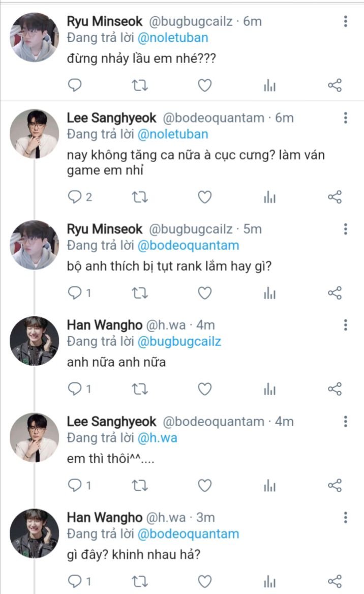
Task: View analytics for Han Wangho's "anh nữa" tweet
Action: pos(269,390)
